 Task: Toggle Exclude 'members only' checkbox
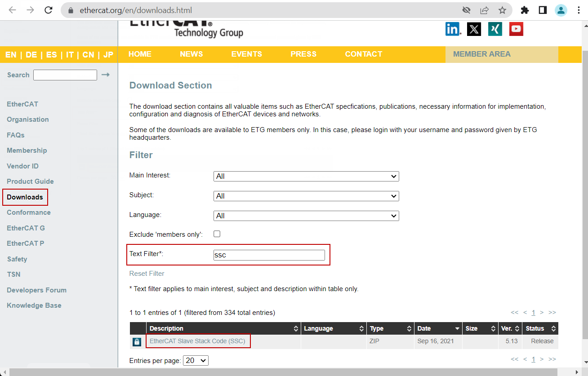[x=217, y=234]
